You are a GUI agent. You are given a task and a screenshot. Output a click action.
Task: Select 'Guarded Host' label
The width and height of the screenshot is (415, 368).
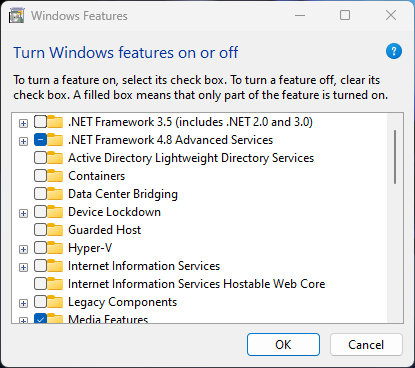click(105, 230)
